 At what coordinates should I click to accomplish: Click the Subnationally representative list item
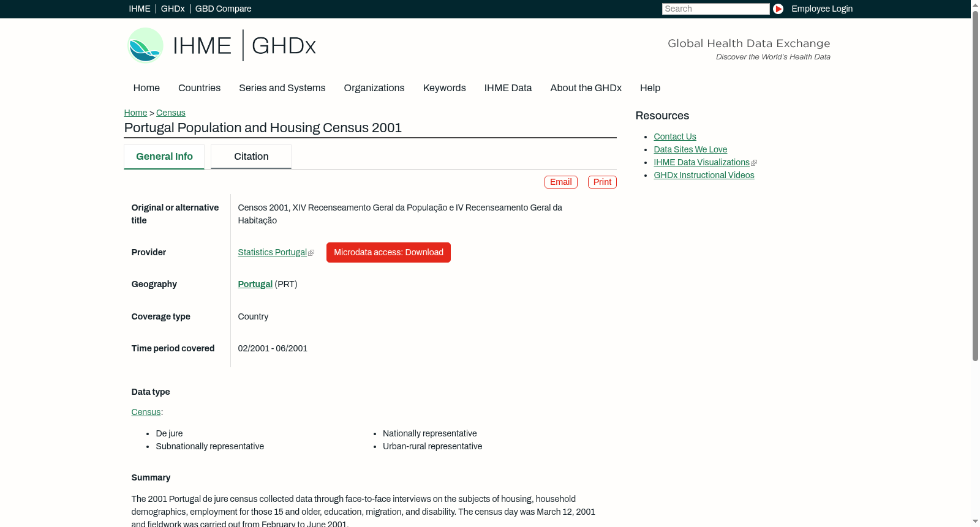click(x=210, y=446)
